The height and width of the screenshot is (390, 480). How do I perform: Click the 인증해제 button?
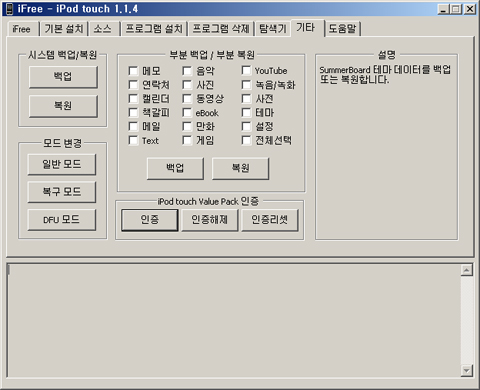pyautogui.click(x=210, y=220)
